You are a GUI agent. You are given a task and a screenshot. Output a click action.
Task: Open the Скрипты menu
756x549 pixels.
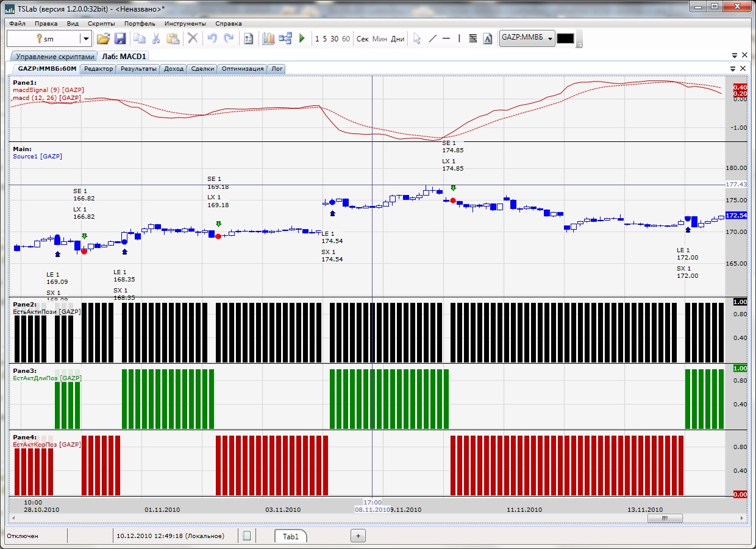(101, 24)
